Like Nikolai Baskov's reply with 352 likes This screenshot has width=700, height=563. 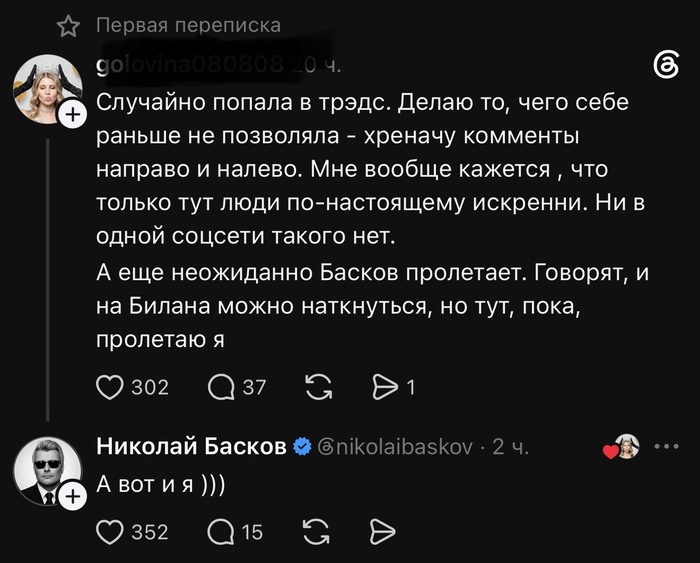pyautogui.click(x=110, y=532)
